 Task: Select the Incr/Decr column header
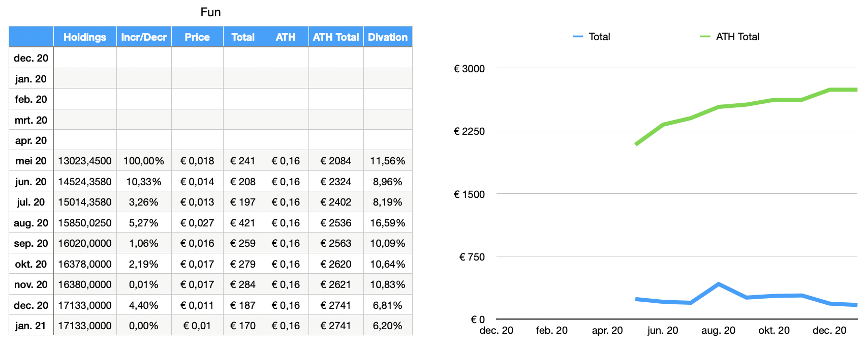tap(144, 37)
